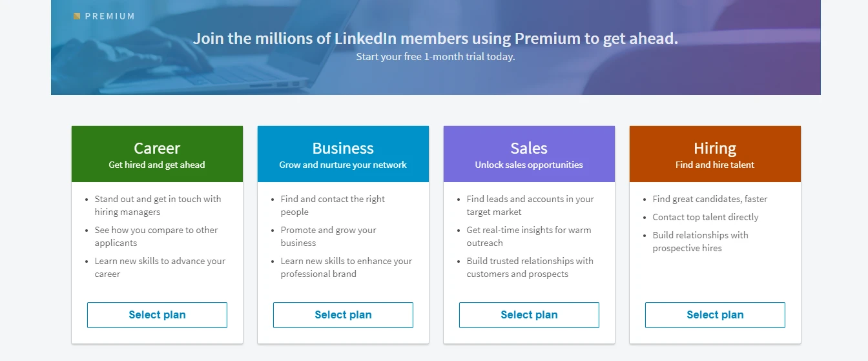Click the gold Premium logo icon
This screenshot has width=868, height=361.
pyautogui.click(x=77, y=16)
